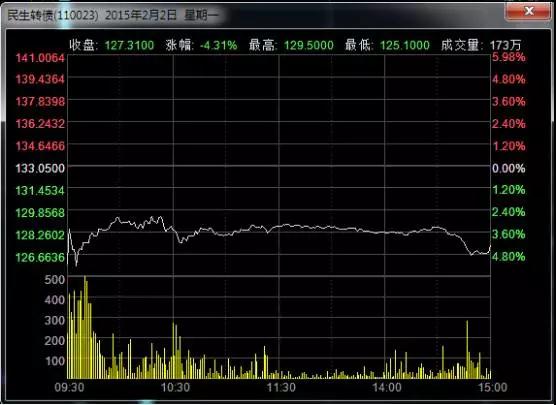This screenshot has height=405, width=556.
Task: Select the 10:30 time axis marker
Action: (x=175, y=387)
